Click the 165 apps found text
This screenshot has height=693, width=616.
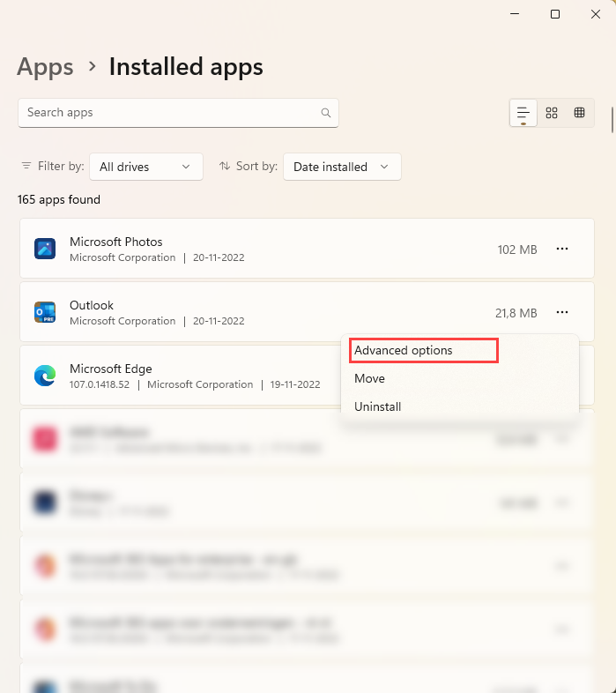point(59,200)
